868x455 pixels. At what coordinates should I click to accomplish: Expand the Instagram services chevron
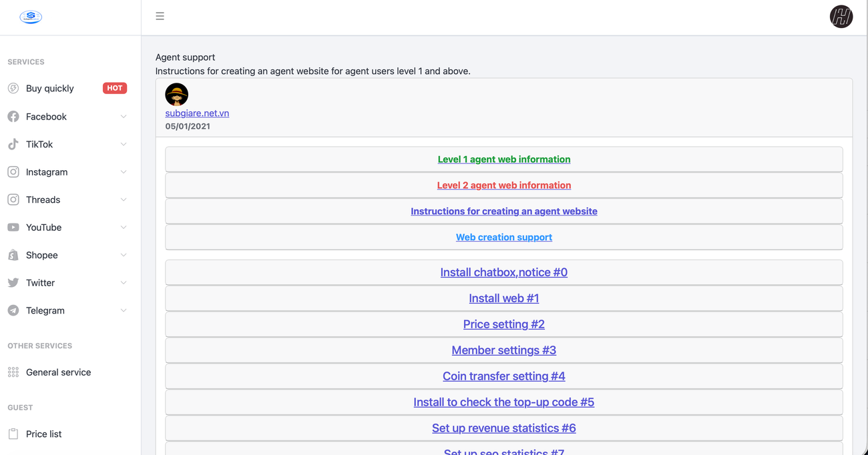click(124, 172)
